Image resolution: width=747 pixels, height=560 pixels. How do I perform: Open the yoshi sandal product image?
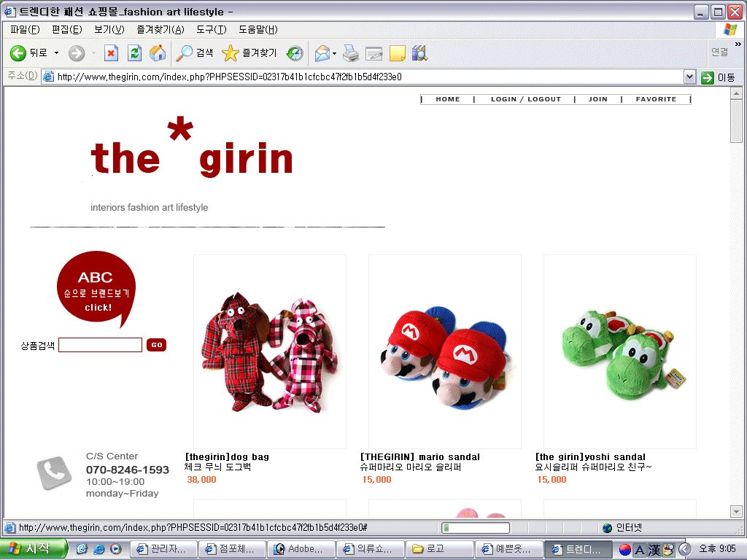point(620,351)
